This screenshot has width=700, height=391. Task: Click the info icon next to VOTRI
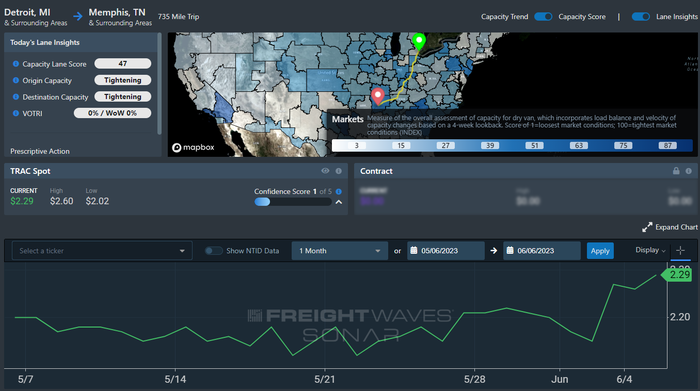coord(16,113)
